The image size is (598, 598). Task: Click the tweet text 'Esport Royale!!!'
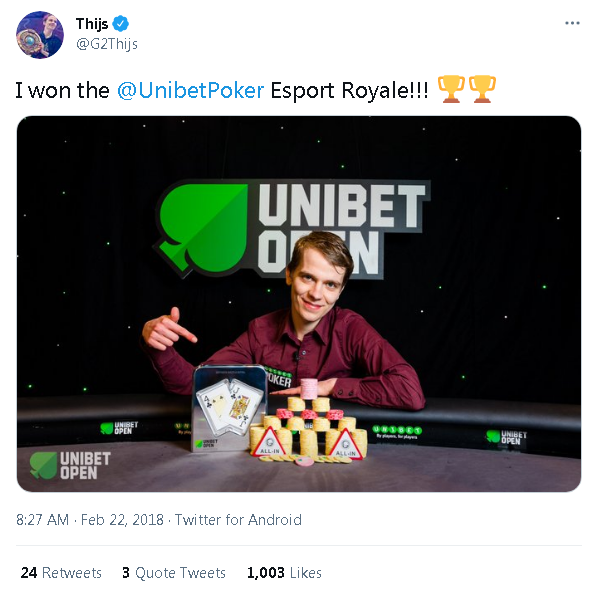coord(349,90)
